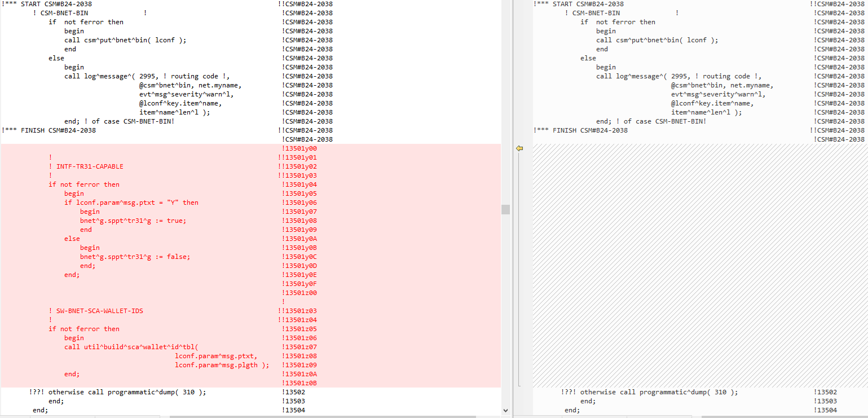Select line tag '!13501y0F'

(x=299, y=284)
